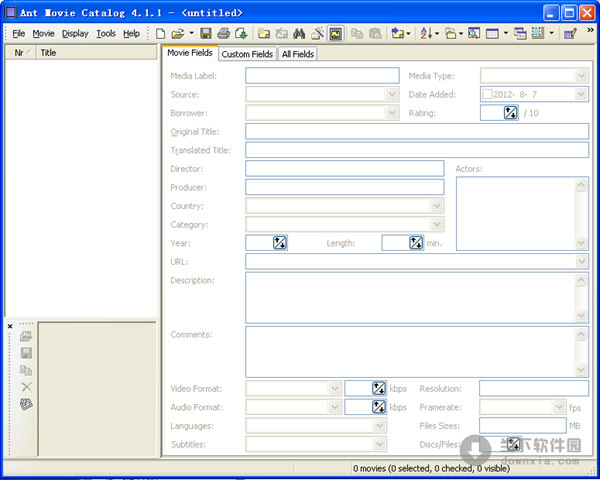Click the magnifier window toolbar icon
The image size is (600, 480).
pyautogui.click(x=474, y=34)
